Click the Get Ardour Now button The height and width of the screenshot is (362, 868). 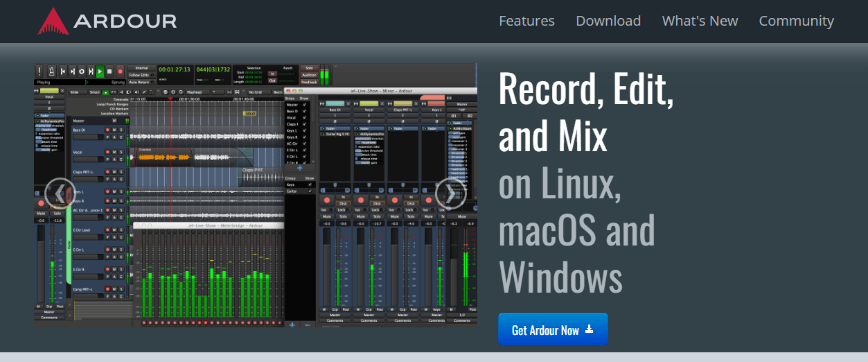click(553, 329)
